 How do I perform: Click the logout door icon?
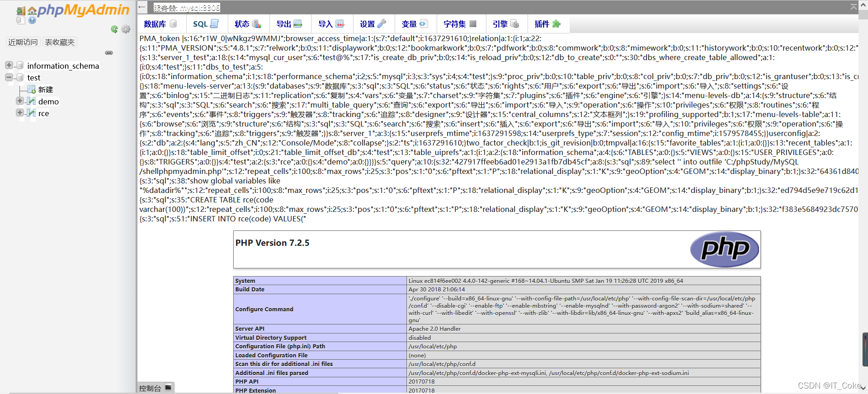tap(21, 11)
